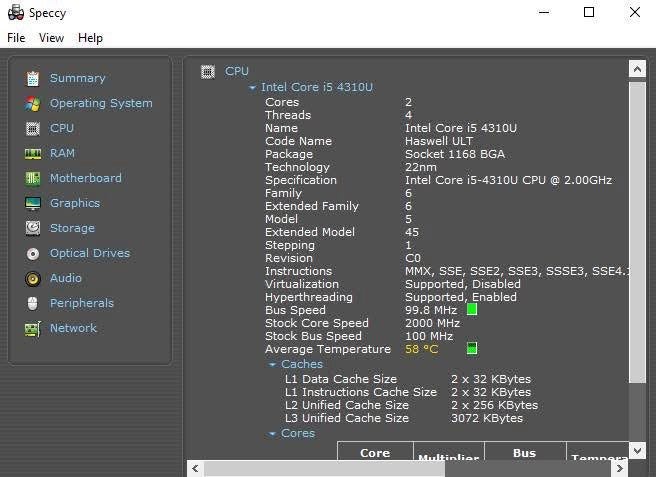Click the Specification row label
The width and height of the screenshot is (656, 477).
pos(301,180)
